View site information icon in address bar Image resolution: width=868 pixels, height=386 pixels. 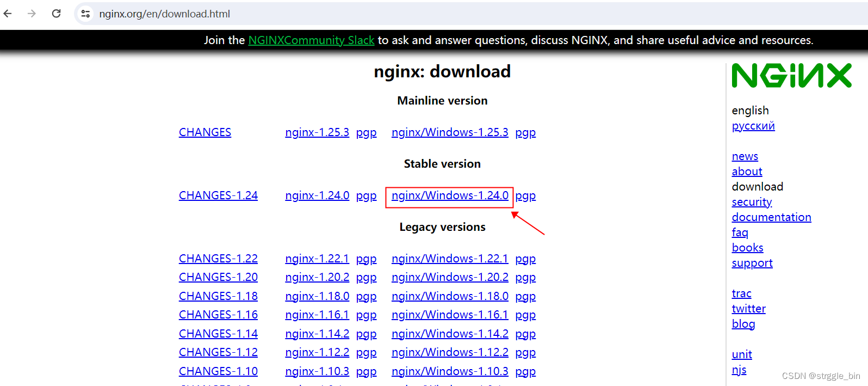tap(85, 14)
